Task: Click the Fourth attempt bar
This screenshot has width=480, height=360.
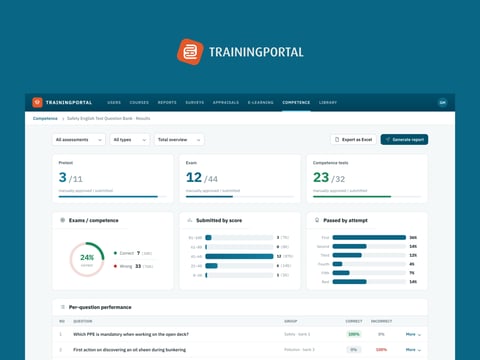Action: (369, 264)
